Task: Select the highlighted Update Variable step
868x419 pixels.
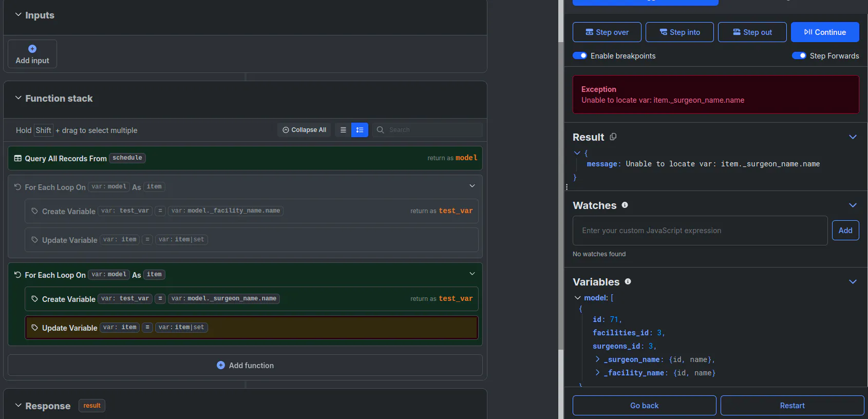Action: (252, 328)
